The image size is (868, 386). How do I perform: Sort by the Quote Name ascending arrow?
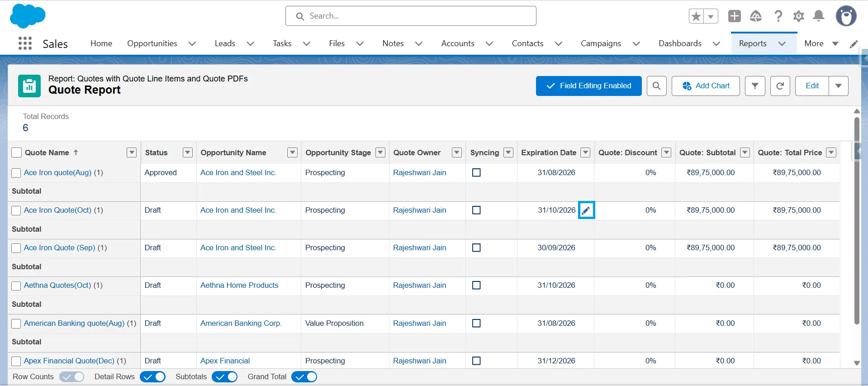click(76, 152)
